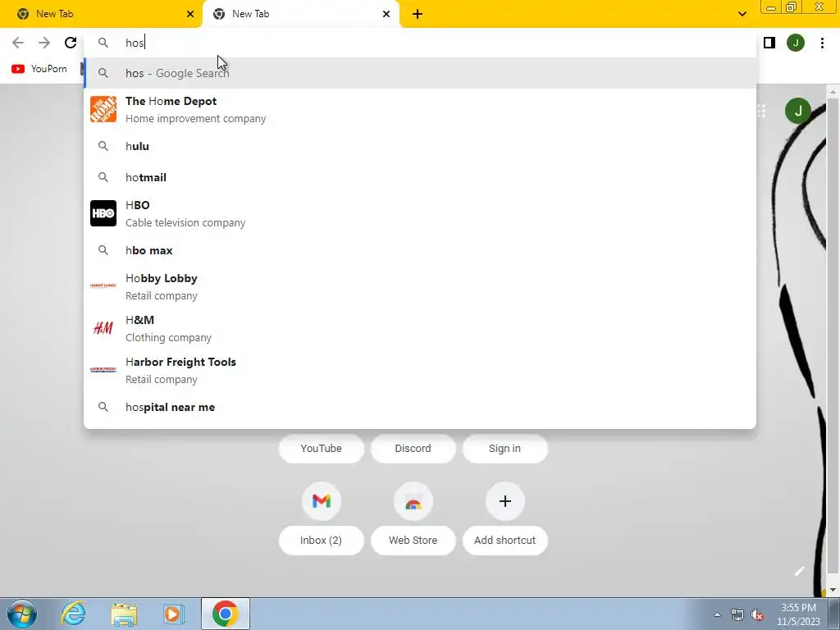The height and width of the screenshot is (630, 840).
Task: Click the Web Store label
Action: click(413, 540)
